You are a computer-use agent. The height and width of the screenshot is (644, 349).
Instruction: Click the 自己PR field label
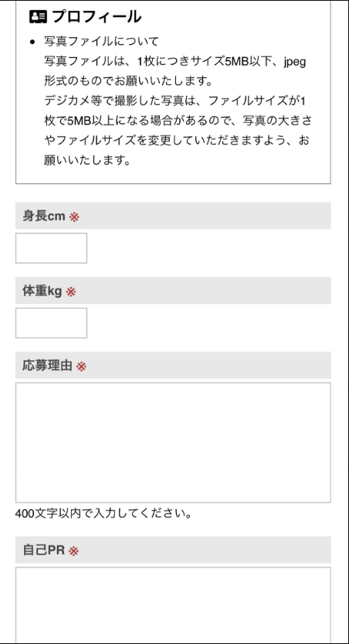pos(44,550)
